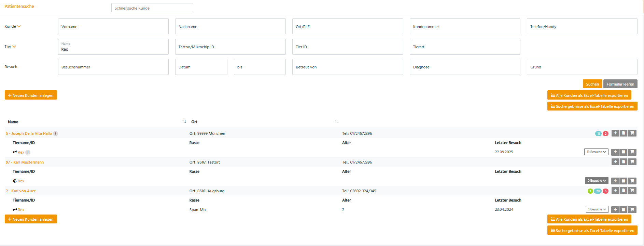Focus the Schnellsuche Kunde search field
644x246 pixels.
click(152, 8)
